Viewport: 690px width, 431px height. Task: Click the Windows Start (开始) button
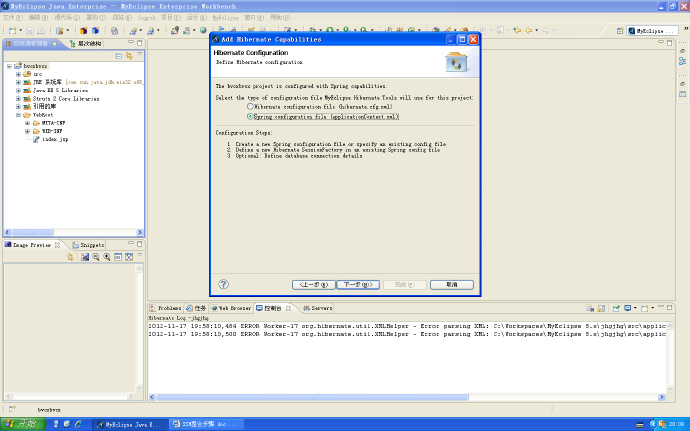coord(23,424)
